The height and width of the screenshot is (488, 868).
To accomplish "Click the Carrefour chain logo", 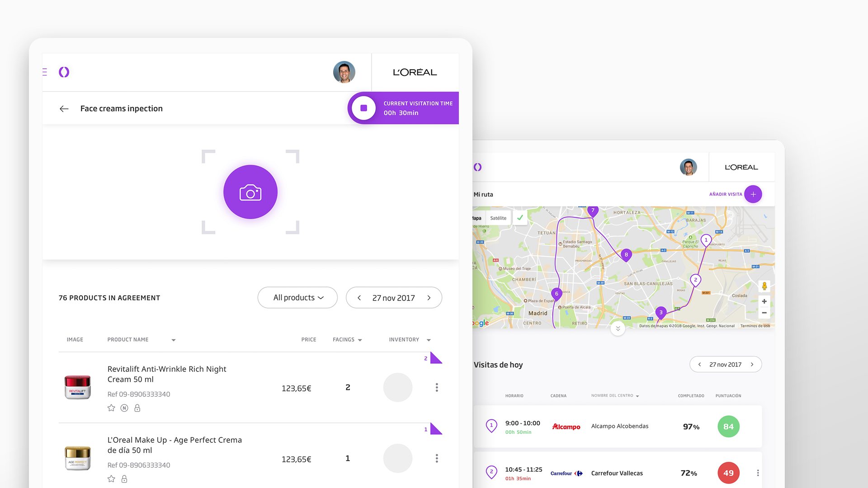I will pos(566,473).
